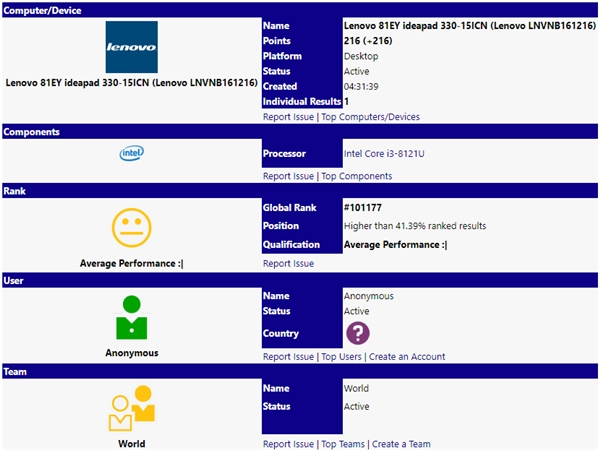Viewport: 600px width, 450px height.
Task: Click the User section header
Action: (300, 280)
